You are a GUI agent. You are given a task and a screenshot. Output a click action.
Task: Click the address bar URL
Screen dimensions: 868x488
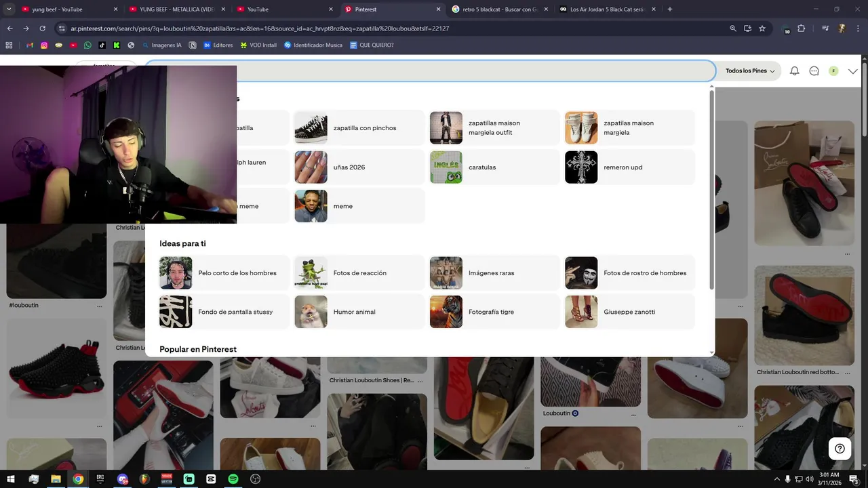[260, 28]
